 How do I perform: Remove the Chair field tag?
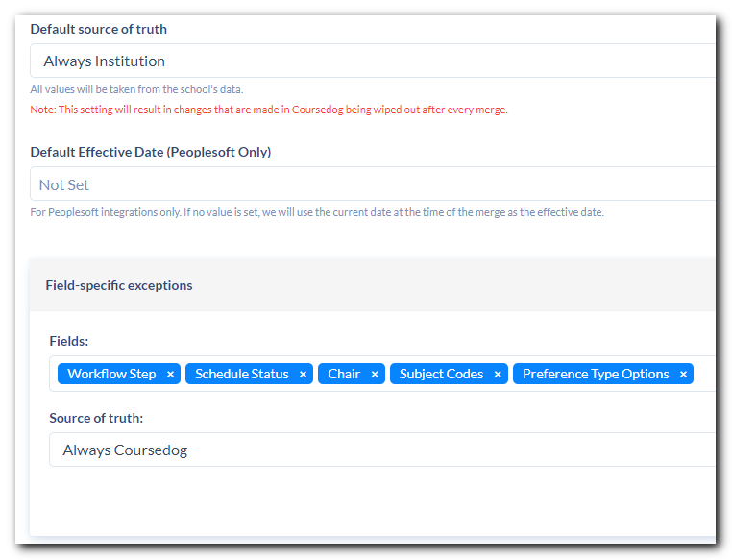(375, 375)
